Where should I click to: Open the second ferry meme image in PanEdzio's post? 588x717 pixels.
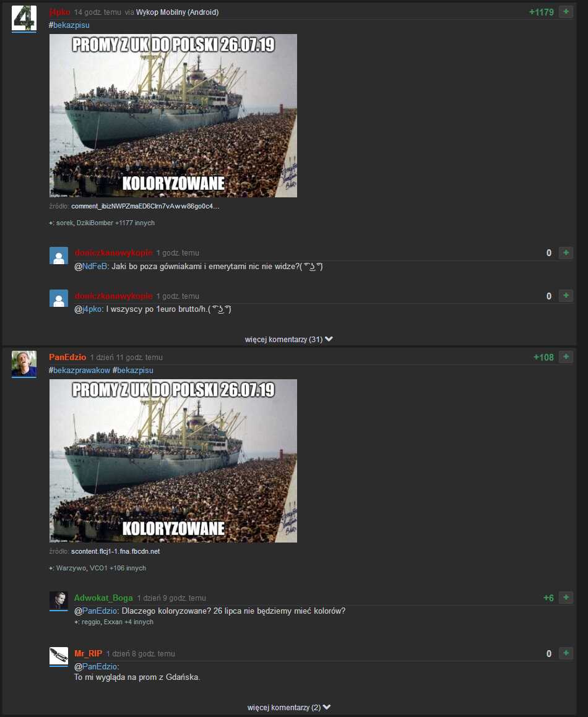(x=173, y=461)
